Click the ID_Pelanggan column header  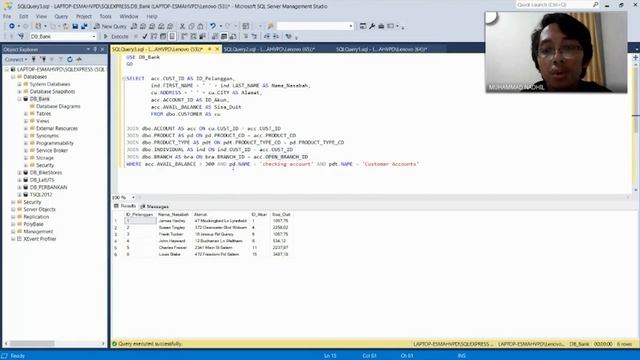coord(139,214)
